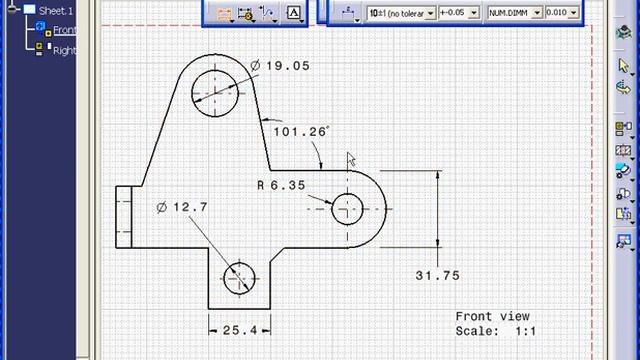This screenshot has width=640, height=360.
Task: Click the 'Front view' label text
Action: [x=493, y=316]
